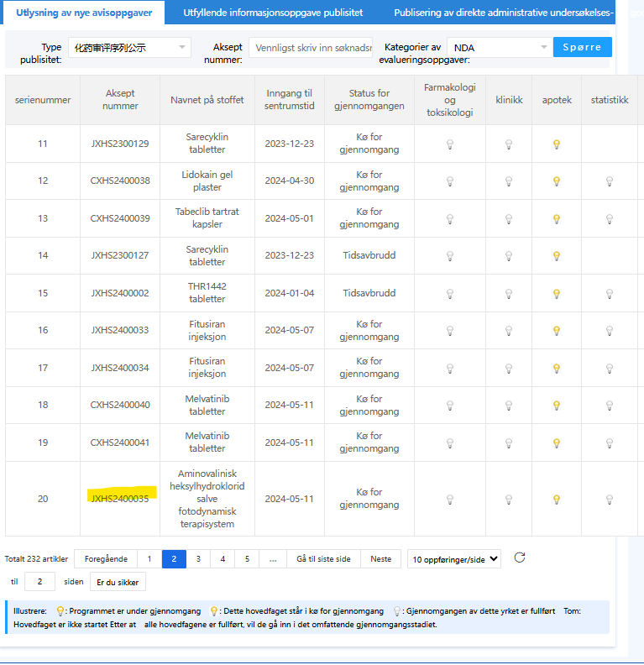Click apotek bulb icon for row 16 Fitusiran

557,331
